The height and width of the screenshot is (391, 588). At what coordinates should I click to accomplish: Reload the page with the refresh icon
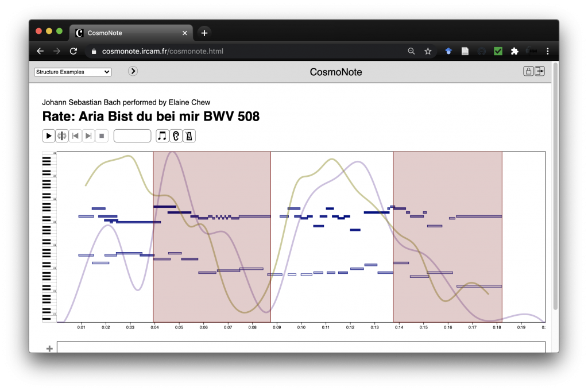coord(73,51)
